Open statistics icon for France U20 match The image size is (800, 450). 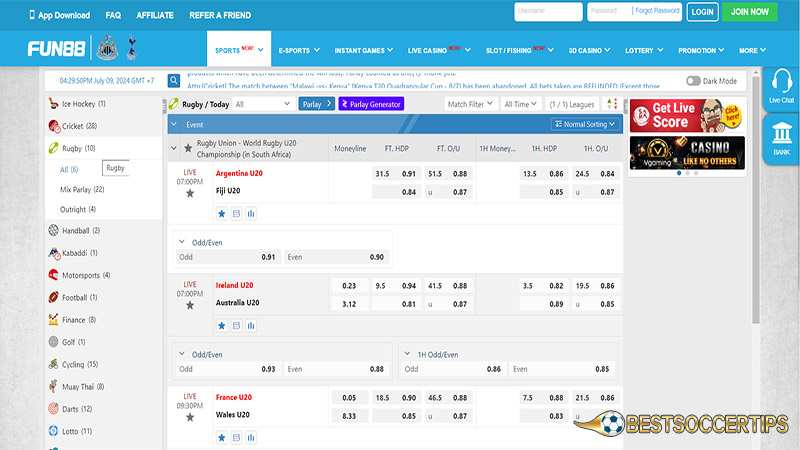(251, 437)
